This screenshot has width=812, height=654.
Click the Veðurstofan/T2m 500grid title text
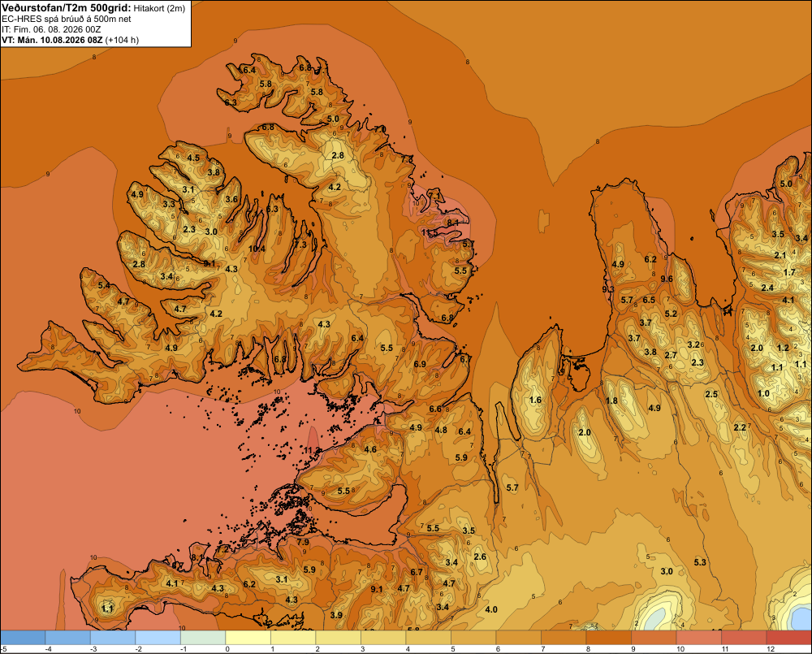[x=67, y=8]
